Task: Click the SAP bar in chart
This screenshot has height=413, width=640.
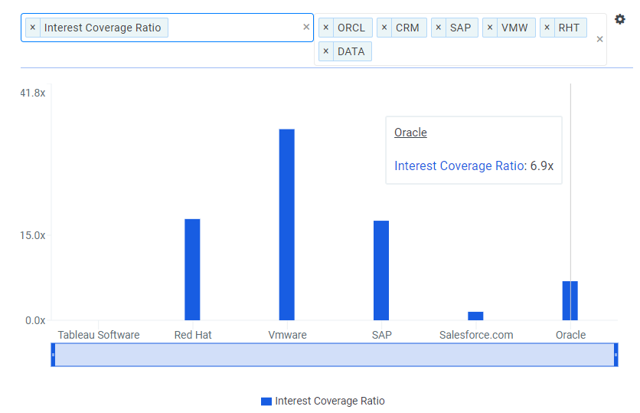Action: [x=381, y=270]
